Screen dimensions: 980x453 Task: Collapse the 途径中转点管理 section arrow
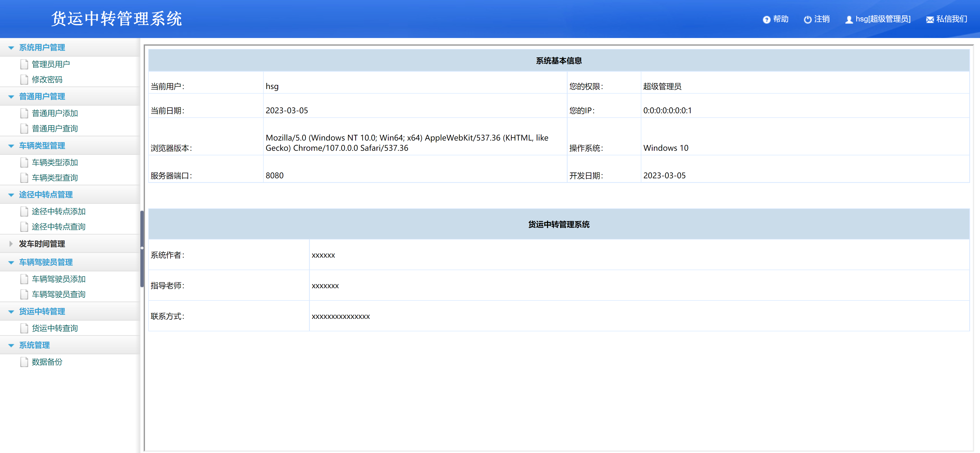11,195
